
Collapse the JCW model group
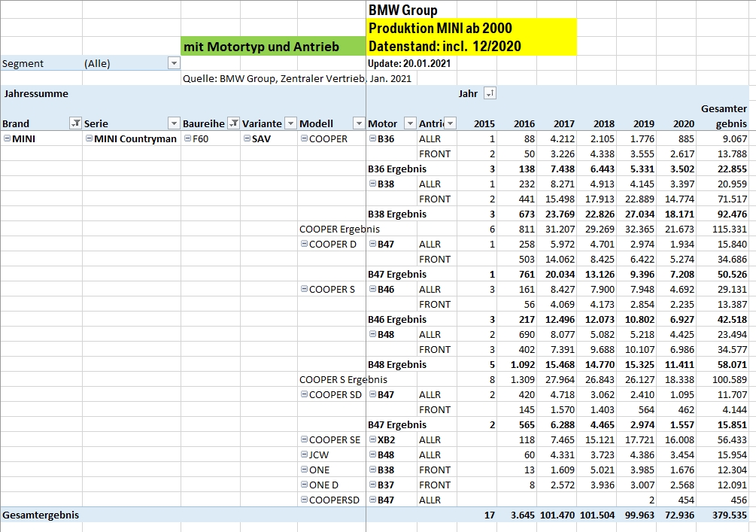[x=304, y=454]
